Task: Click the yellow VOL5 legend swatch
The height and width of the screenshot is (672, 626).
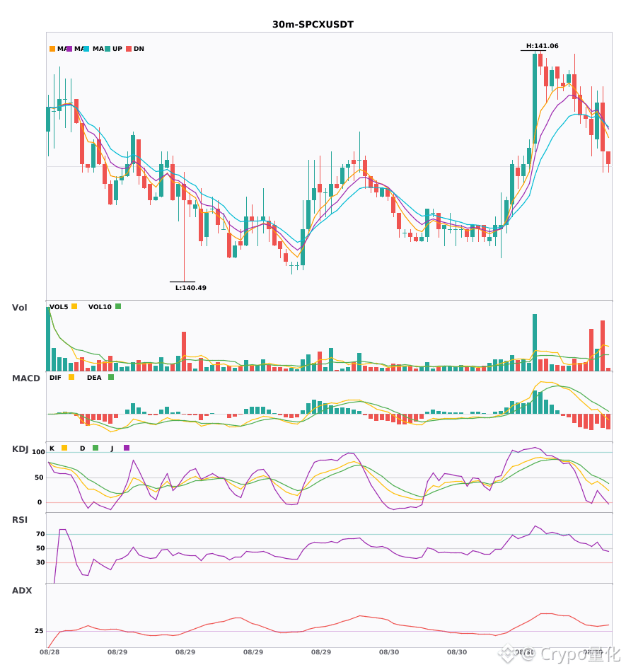Action: point(74,306)
